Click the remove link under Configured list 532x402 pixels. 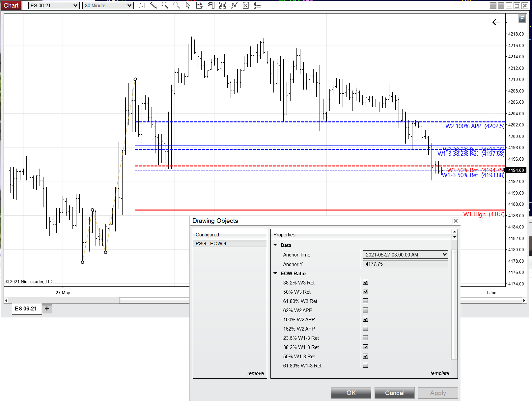(255, 373)
